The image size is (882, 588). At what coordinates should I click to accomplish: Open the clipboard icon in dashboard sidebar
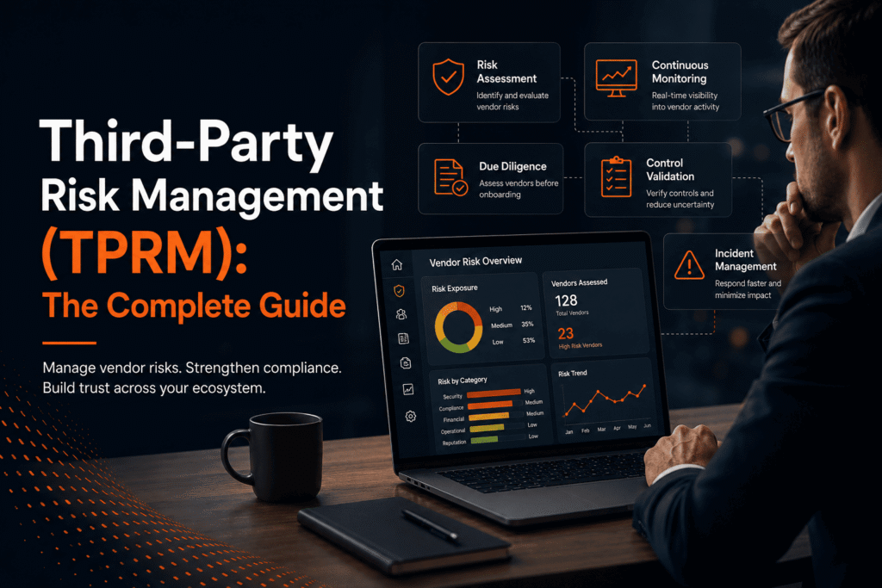pos(406,363)
